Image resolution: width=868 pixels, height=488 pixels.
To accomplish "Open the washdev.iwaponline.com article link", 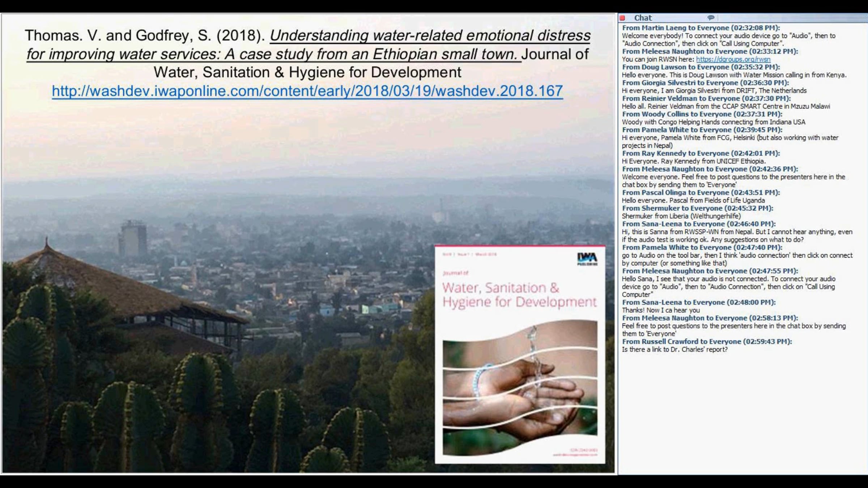I will coord(307,91).
